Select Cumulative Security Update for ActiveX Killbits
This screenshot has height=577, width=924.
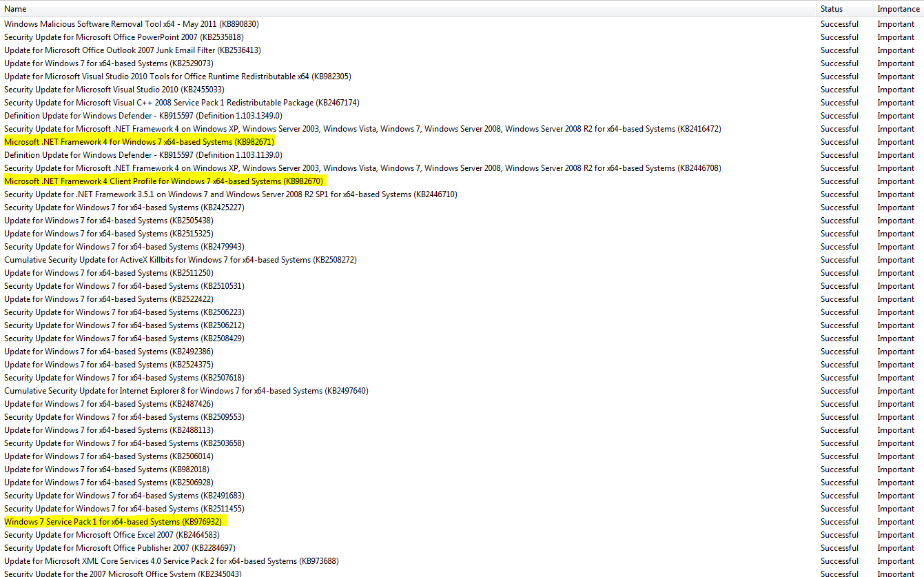tap(180, 260)
